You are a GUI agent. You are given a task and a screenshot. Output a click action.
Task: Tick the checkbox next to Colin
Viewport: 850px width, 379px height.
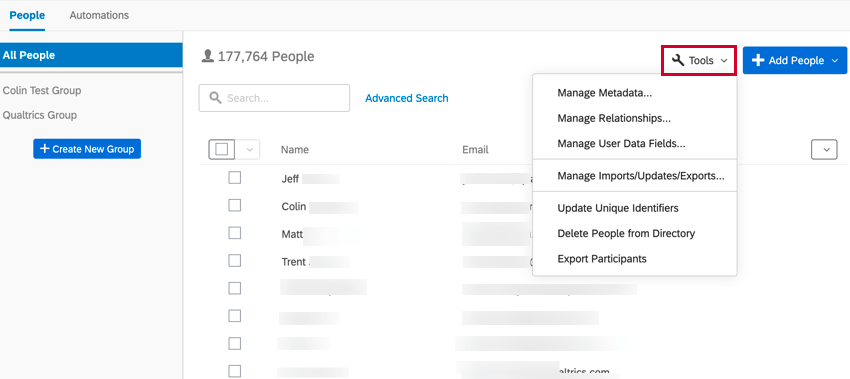[x=234, y=205]
